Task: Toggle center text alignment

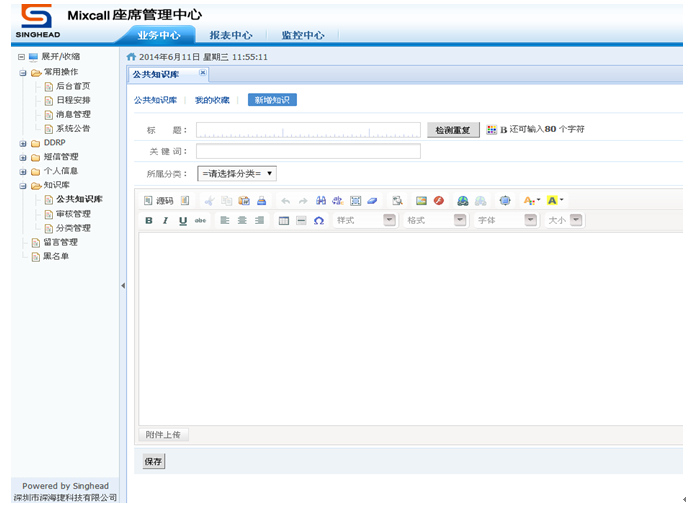Action: [x=242, y=220]
